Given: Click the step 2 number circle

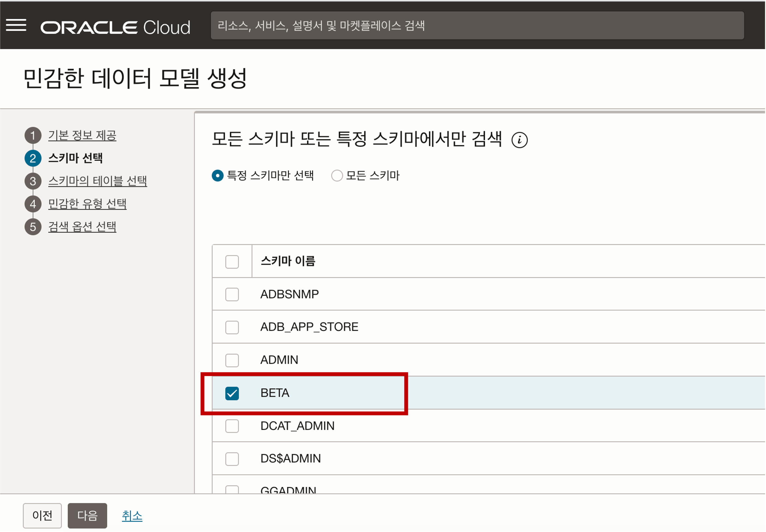Looking at the screenshot, I should [x=33, y=158].
